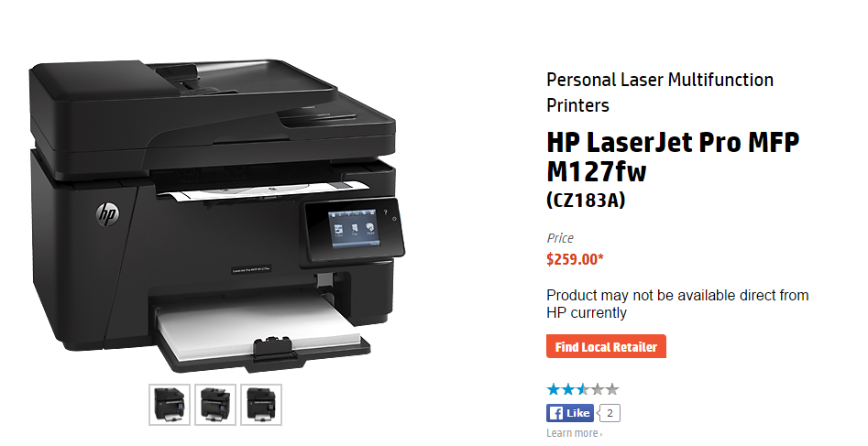The width and height of the screenshot is (868, 446).
Task: Click the fourth gray rating star
Action: [597, 389]
